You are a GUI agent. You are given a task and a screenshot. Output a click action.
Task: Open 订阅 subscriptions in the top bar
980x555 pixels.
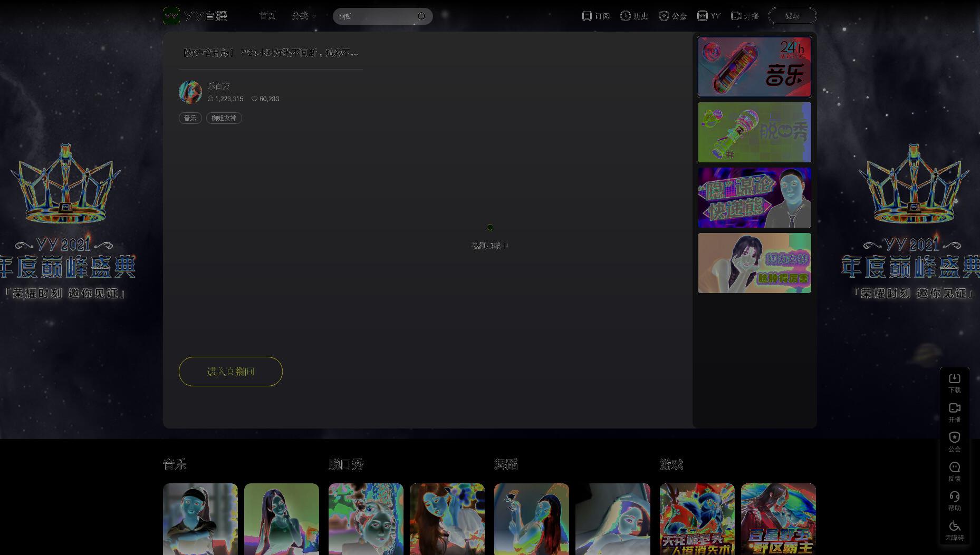click(595, 16)
